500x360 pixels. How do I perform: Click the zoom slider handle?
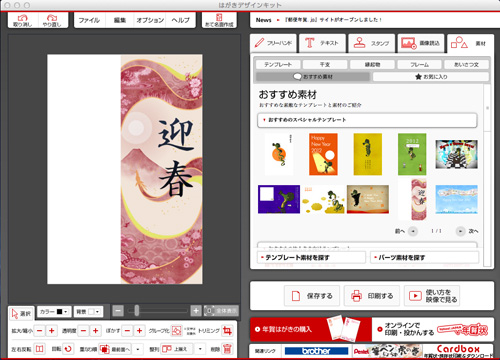click(x=136, y=311)
